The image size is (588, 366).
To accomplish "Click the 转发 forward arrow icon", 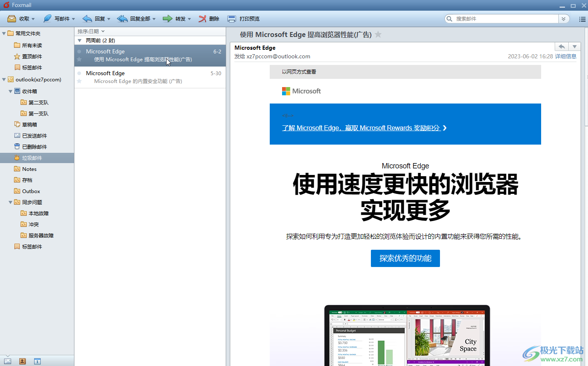I will click(x=167, y=18).
